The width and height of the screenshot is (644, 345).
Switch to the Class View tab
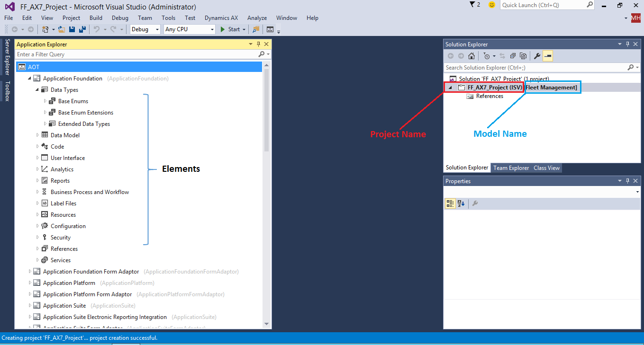pos(546,168)
